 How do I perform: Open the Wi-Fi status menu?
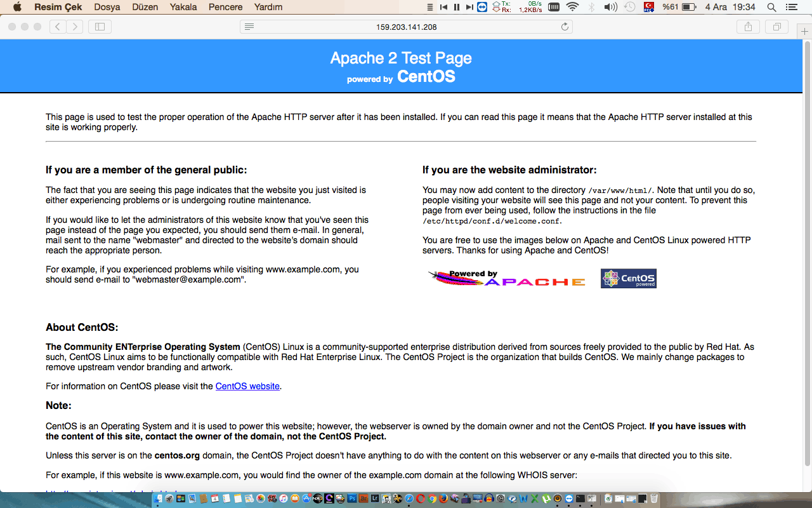click(x=573, y=7)
